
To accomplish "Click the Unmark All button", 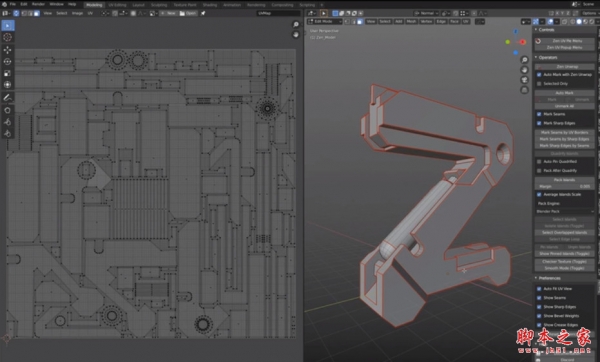I will [x=565, y=106].
